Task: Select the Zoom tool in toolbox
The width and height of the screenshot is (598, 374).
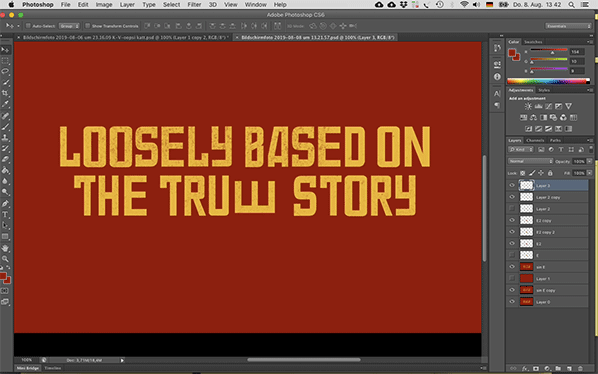Action: pyautogui.click(x=5, y=259)
